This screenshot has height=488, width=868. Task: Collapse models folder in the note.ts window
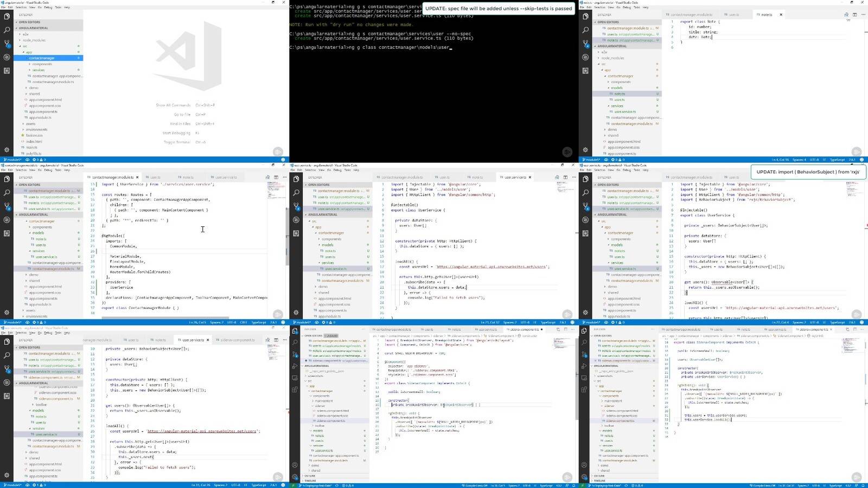click(617, 88)
